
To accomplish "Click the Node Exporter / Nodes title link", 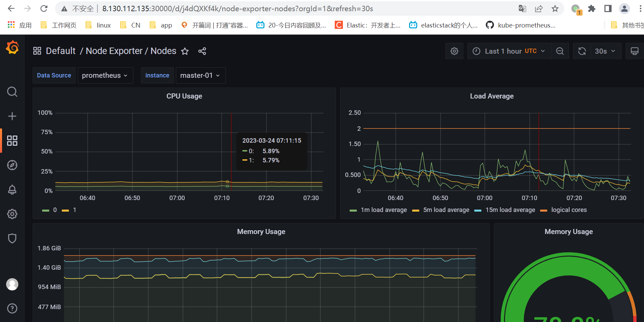I will tap(131, 51).
